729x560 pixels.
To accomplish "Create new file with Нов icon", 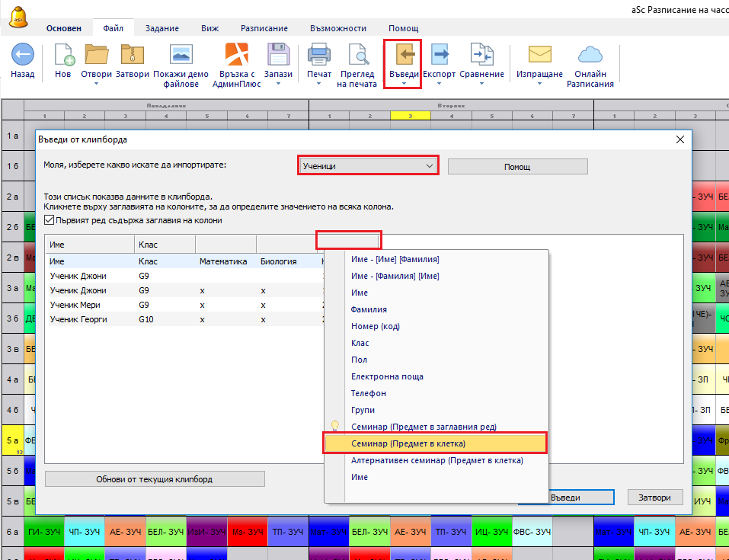I will (x=63, y=56).
